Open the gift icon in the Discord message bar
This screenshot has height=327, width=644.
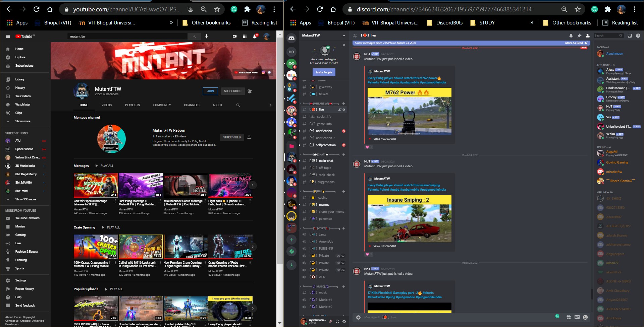(x=569, y=317)
